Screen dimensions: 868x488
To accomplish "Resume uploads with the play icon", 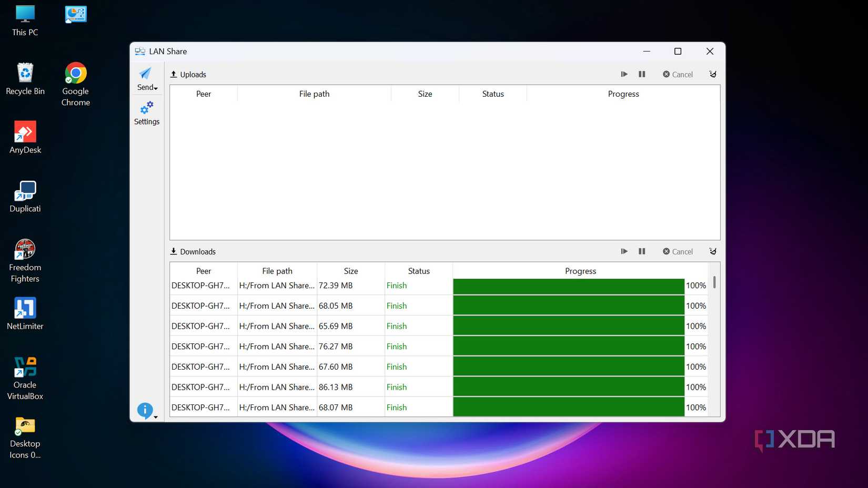I will click(x=624, y=74).
